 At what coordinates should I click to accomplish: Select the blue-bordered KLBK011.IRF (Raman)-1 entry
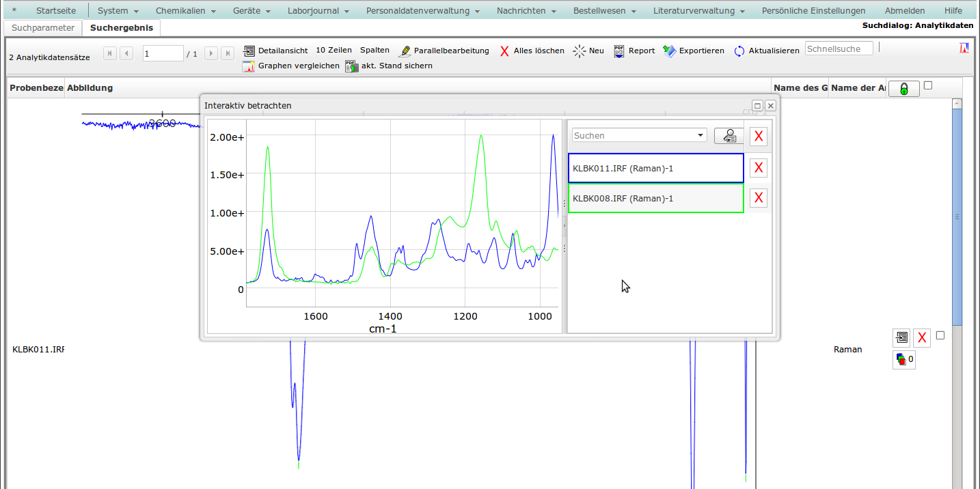tap(655, 168)
